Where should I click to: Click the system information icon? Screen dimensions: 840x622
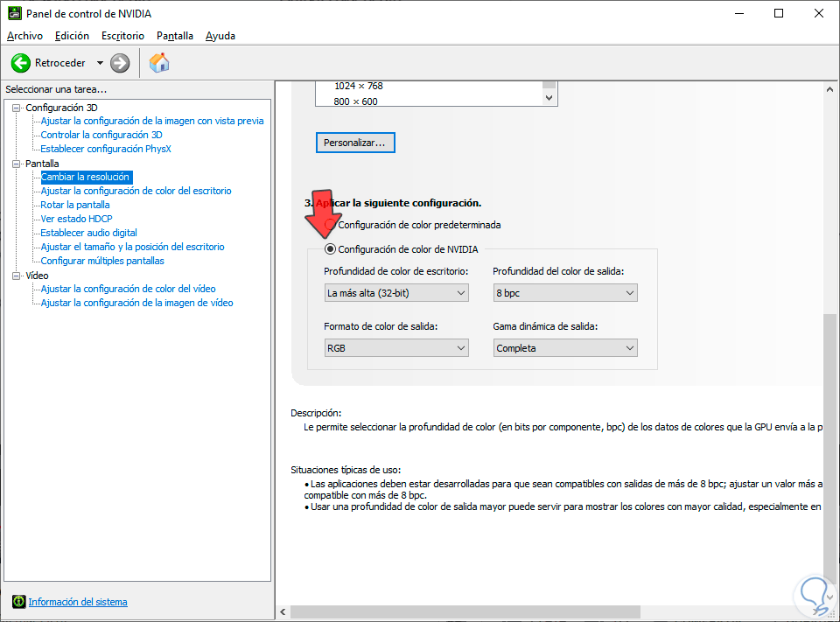coord(18,602)
